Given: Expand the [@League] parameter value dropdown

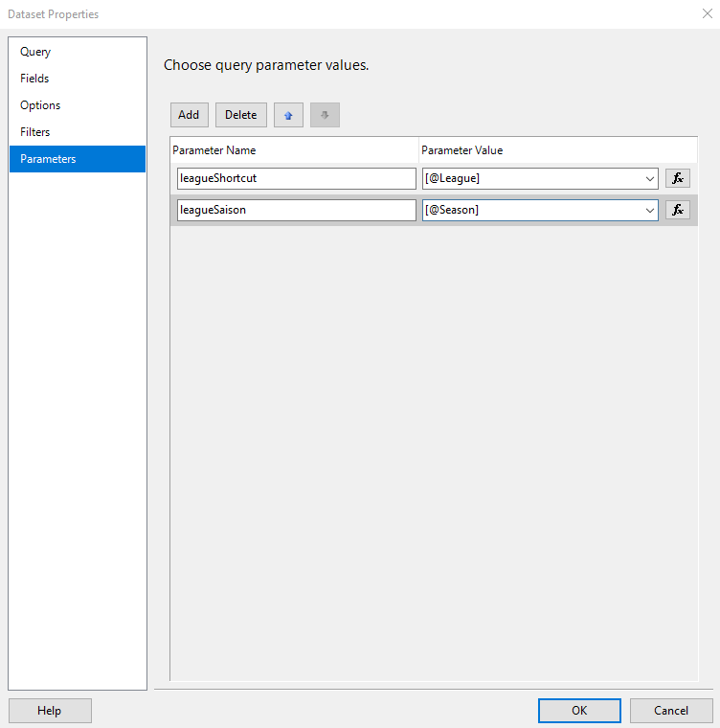Looking at the screenshot, I should pyautogui.click(x=649, y=178).
